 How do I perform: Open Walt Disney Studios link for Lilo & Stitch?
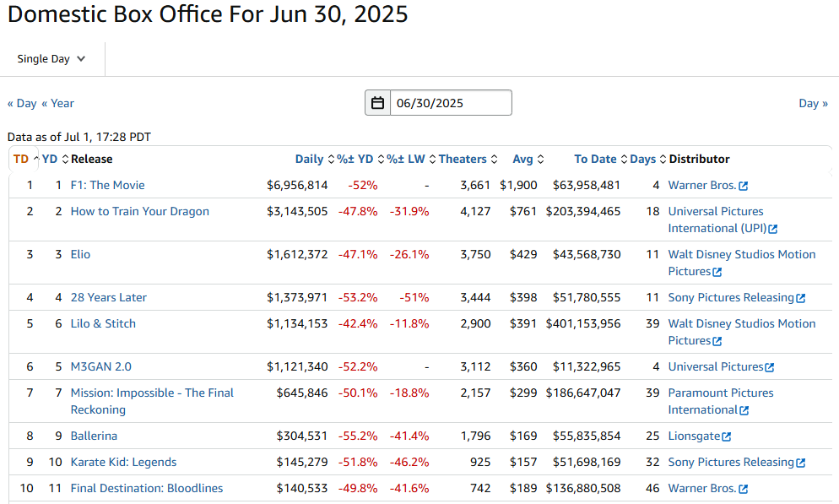coord(742,333)
